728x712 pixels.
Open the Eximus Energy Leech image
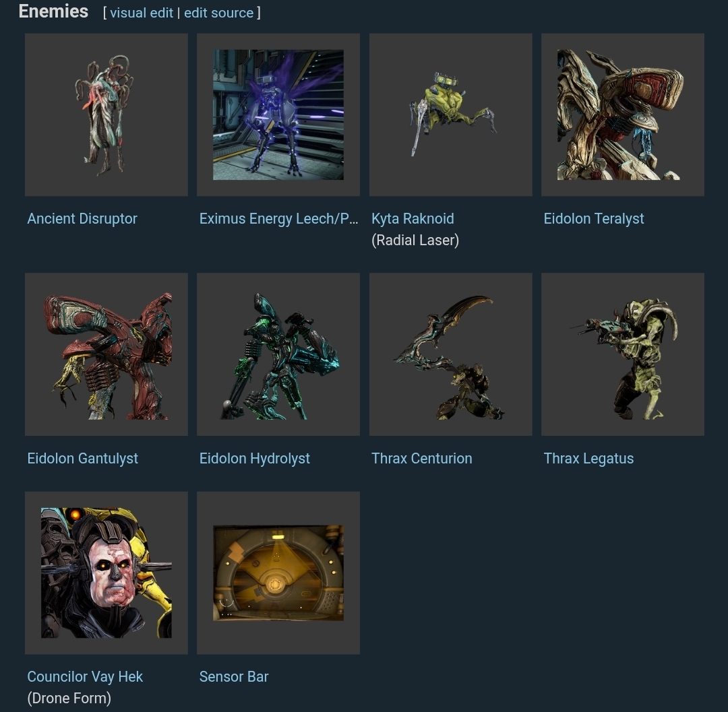point(278,115)
